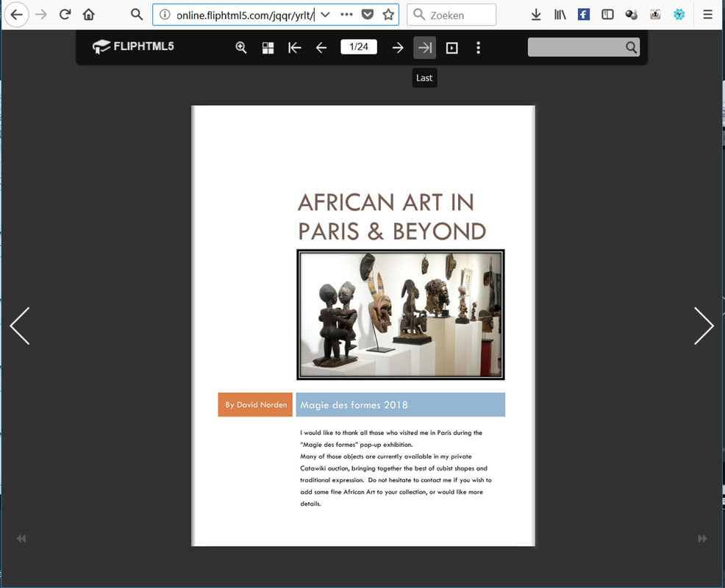
Task: Open the Downloads panel
Action: click(x=536, y=15)
